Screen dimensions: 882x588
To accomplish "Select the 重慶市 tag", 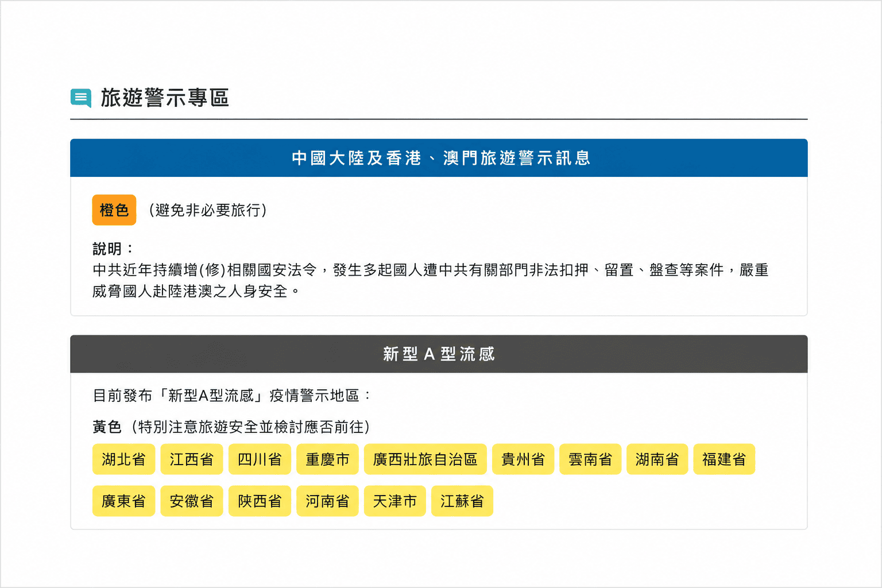I will tap(327, 459).
